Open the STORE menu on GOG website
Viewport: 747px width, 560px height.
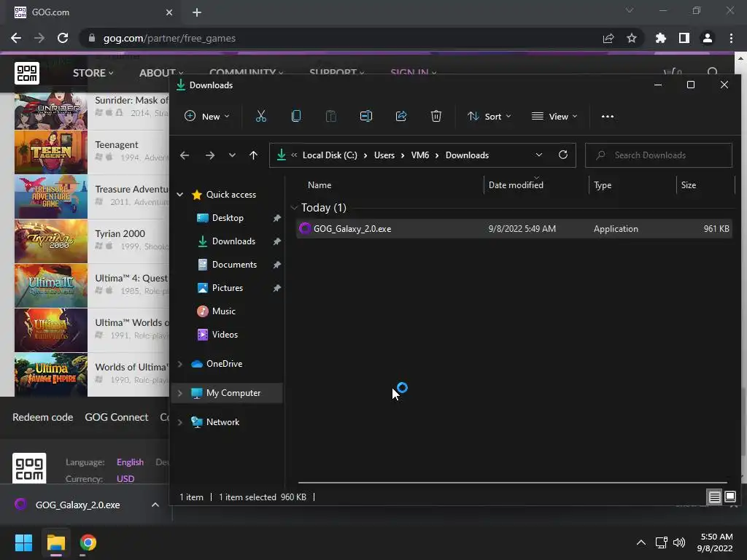(93, 73)
